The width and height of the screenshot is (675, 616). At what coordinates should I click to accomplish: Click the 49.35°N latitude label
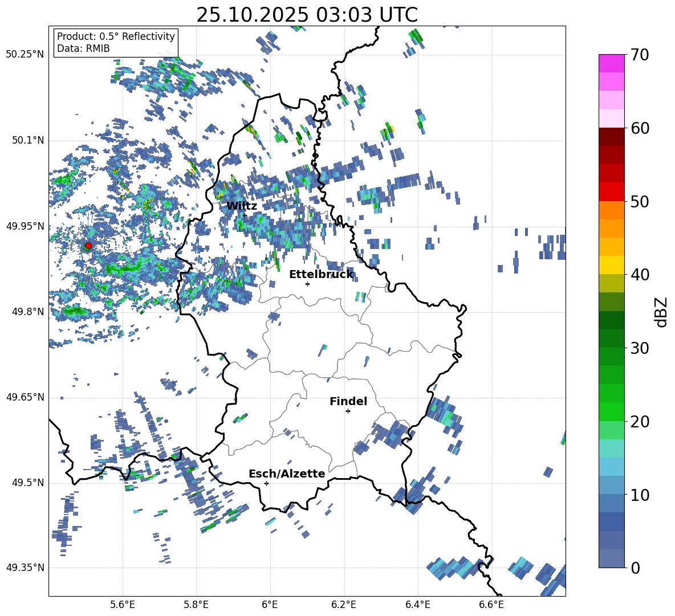25,568
